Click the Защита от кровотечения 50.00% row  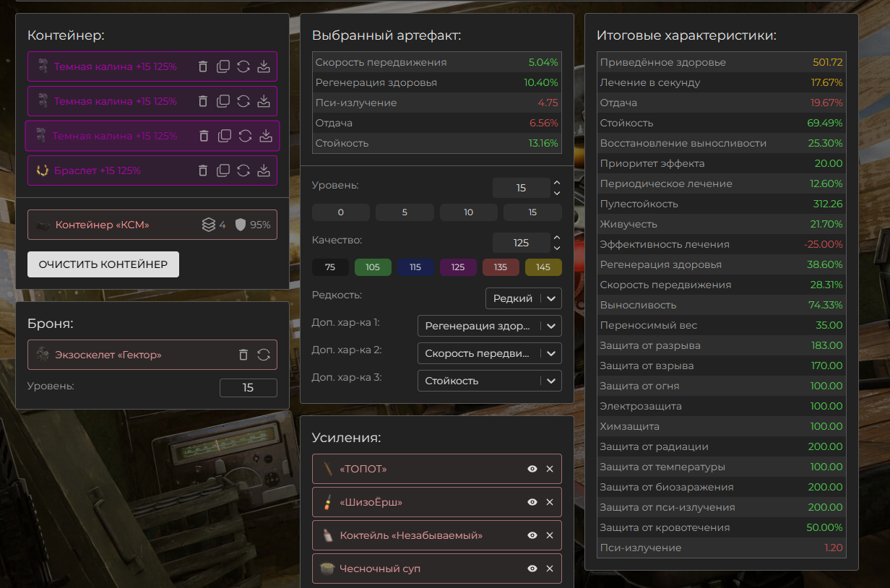[722, 527]
